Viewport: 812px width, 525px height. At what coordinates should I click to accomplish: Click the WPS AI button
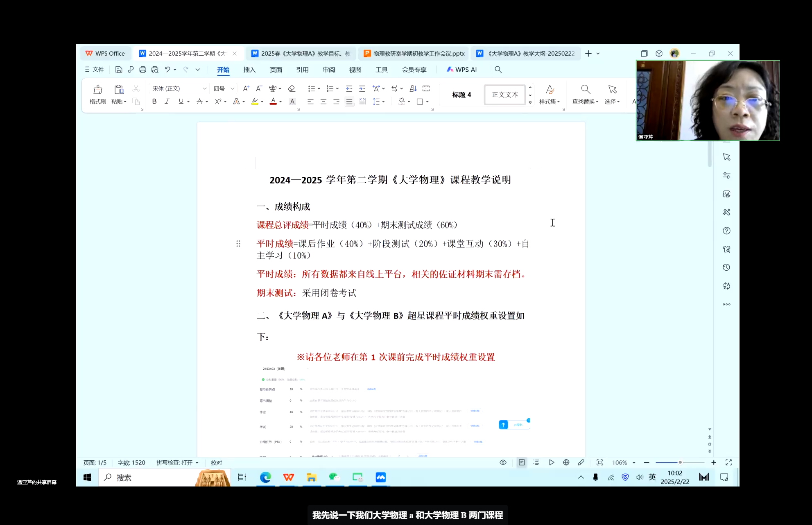click(461, 70)
